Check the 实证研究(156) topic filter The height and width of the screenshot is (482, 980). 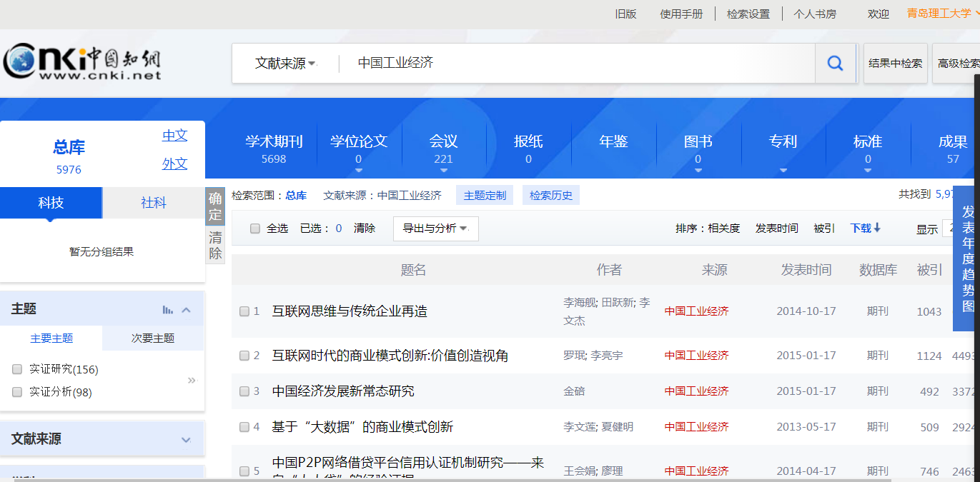click(17, 369)
